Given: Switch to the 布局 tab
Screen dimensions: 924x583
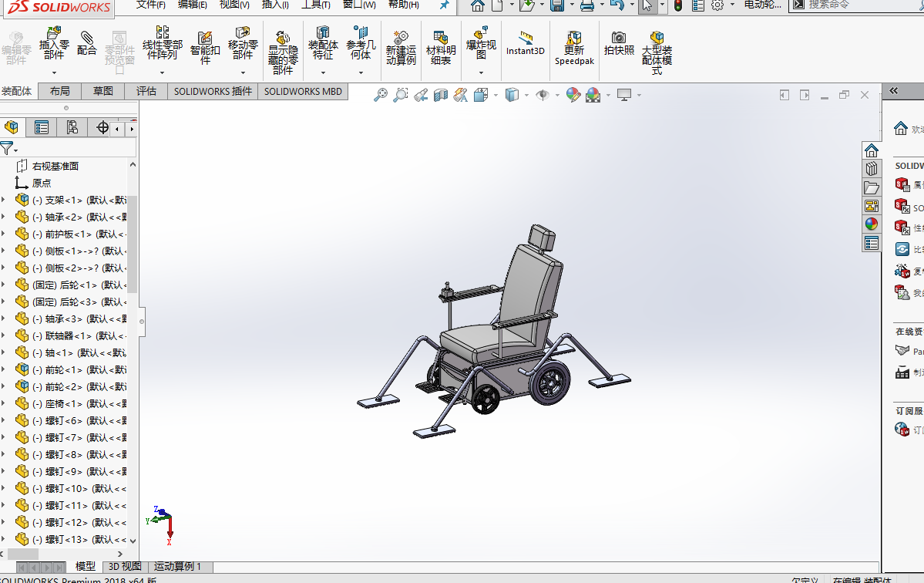Looking at the screenshot, I should [59, 91].
